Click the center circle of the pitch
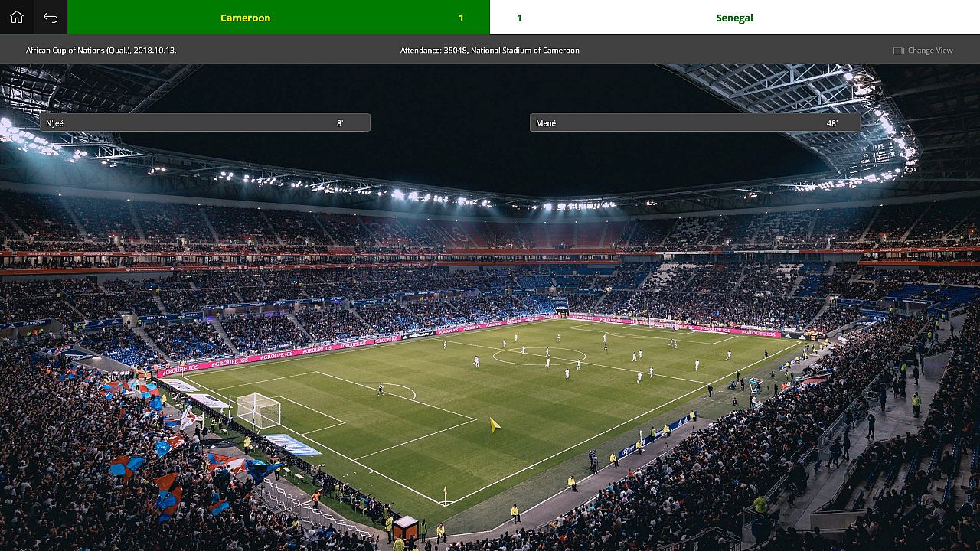The width and height of the screenshot is (980, 551). pos(539,356)
